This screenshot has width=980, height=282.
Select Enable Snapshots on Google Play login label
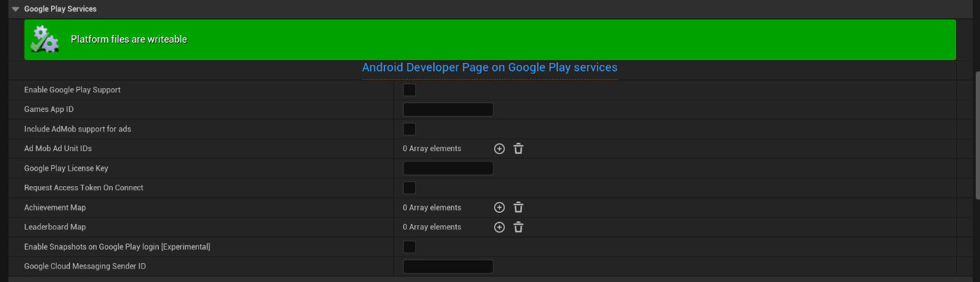tap(117, 246)
